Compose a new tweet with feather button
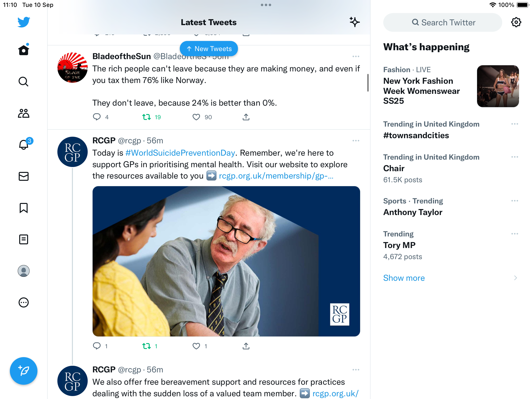Image resolution: width=532 pixels, height=399 pixels. [x=24, y=371]
